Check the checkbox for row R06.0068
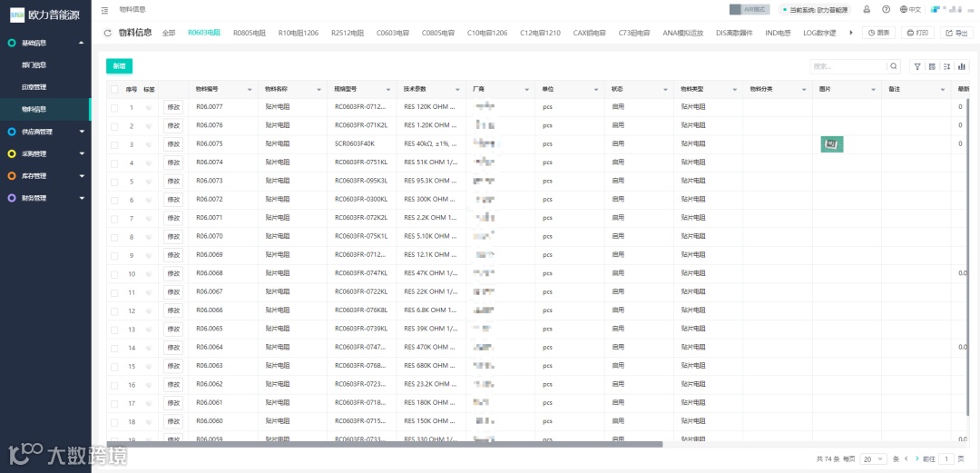The image size is (980, 473). (x=114, y=274)
